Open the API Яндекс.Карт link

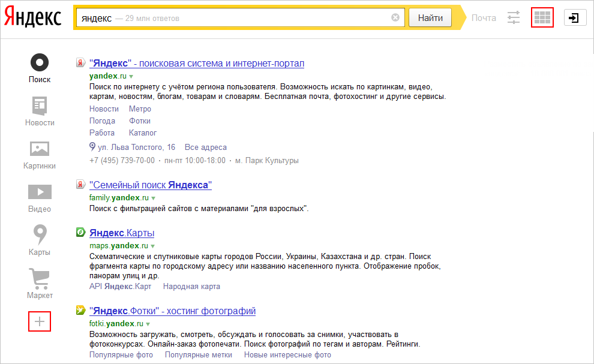(x=120, y=287)
